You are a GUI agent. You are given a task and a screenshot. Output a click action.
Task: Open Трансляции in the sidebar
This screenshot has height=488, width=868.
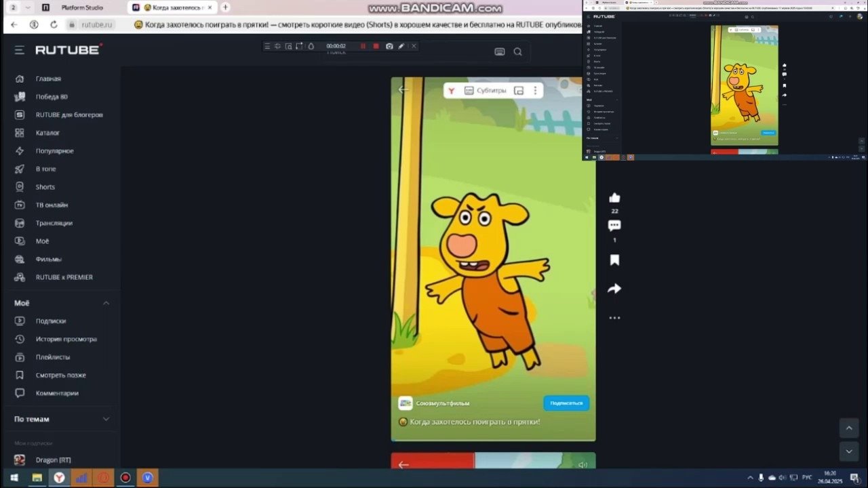(54, 223)
